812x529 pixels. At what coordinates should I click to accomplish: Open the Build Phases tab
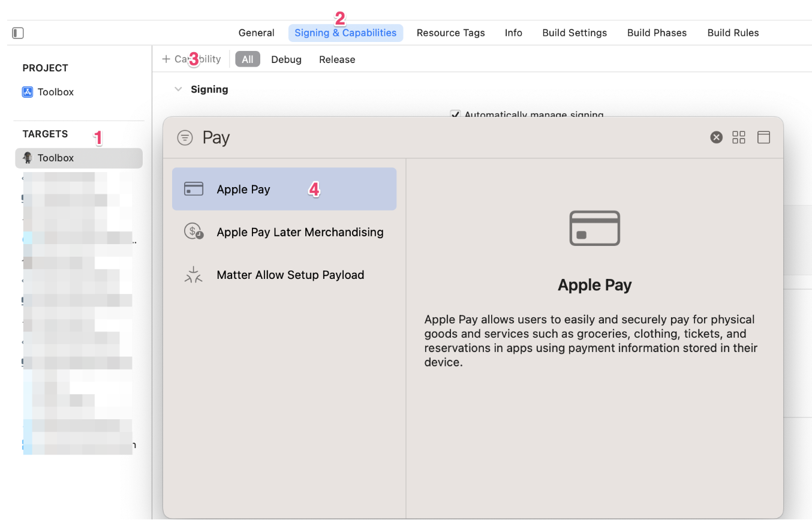[x=657, y=33]
